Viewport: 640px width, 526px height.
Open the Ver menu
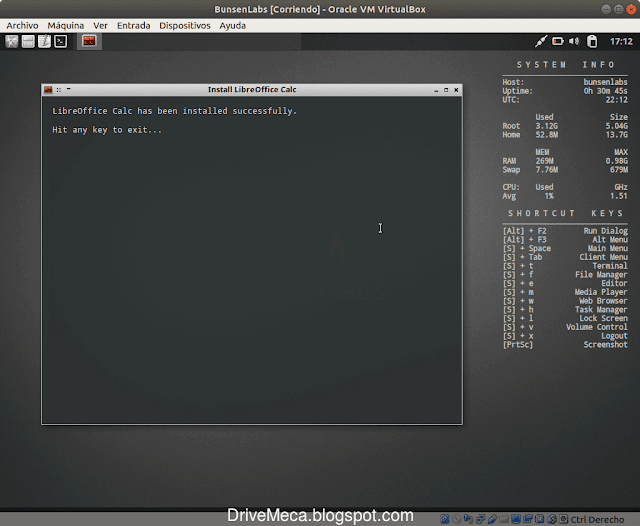tap(100, 25)
